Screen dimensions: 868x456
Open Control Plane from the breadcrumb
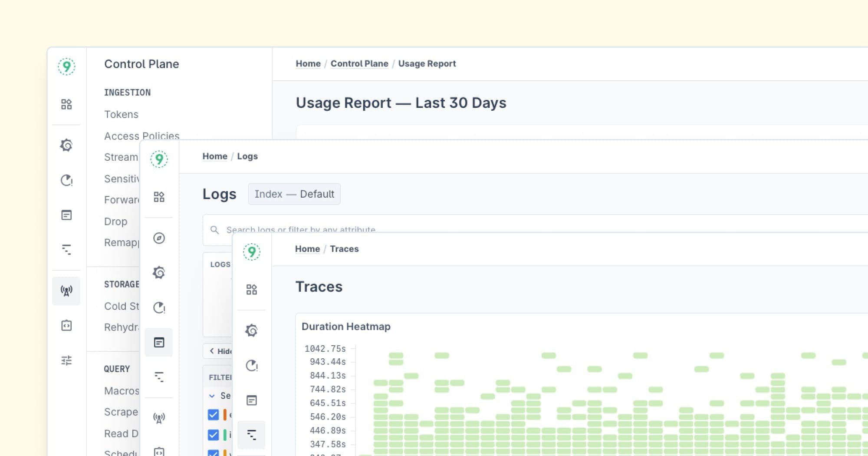(359, 63)
